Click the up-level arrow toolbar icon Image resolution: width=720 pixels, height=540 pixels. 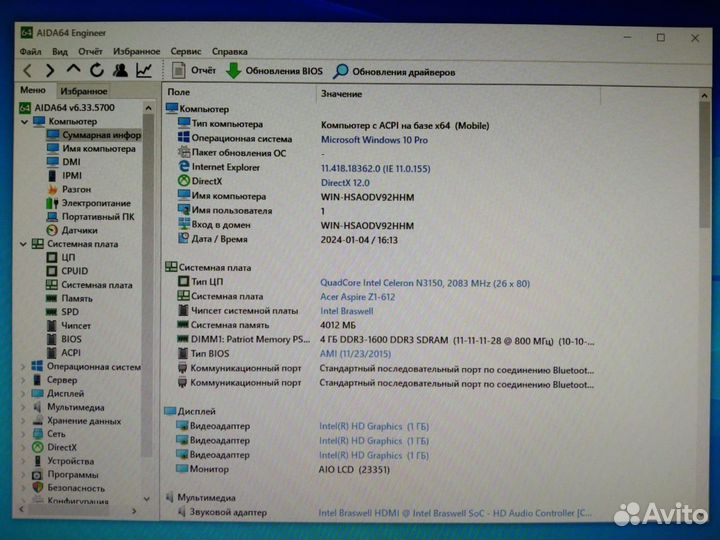[x=73, y=69]
